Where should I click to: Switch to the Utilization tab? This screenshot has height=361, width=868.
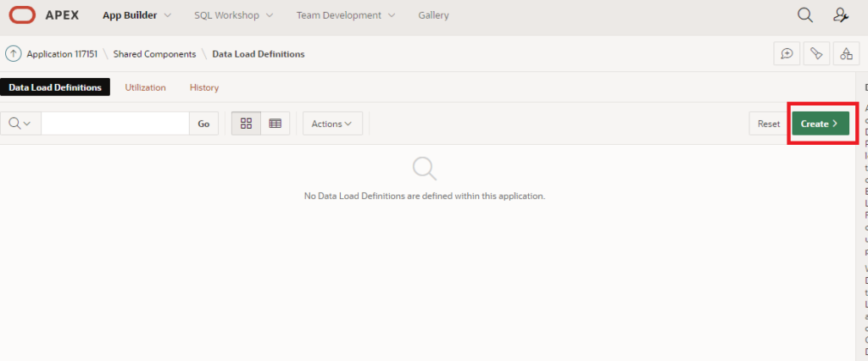(145, 87)
